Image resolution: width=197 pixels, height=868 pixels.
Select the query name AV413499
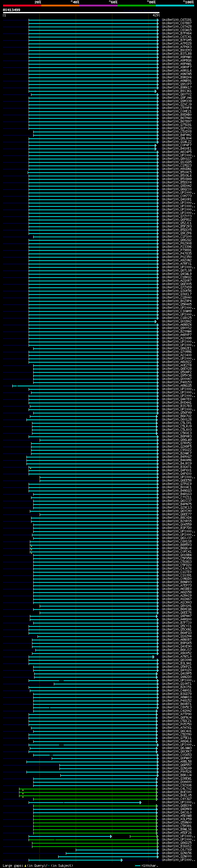pyautogui.click(x=11, y=10)
